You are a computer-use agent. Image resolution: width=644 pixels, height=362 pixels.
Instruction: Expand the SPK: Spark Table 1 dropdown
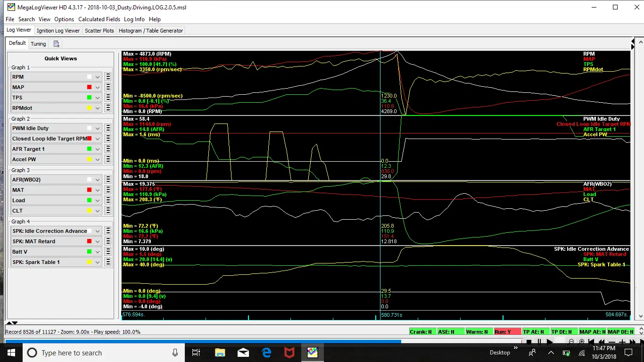(98, 262)
